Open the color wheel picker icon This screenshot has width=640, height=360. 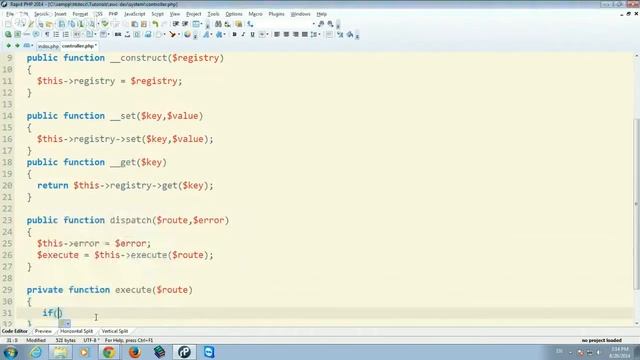coord(187,35)
